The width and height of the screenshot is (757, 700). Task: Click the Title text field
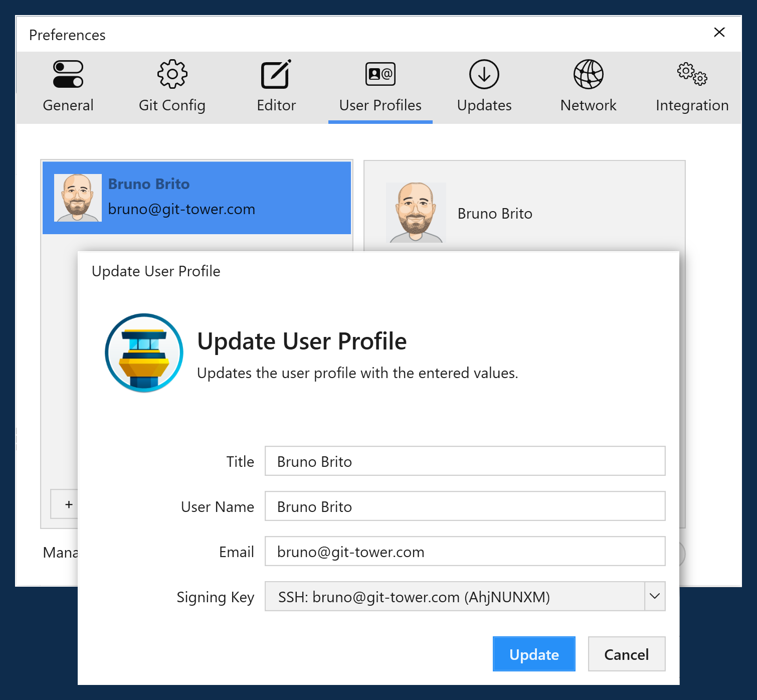(464, 461)
